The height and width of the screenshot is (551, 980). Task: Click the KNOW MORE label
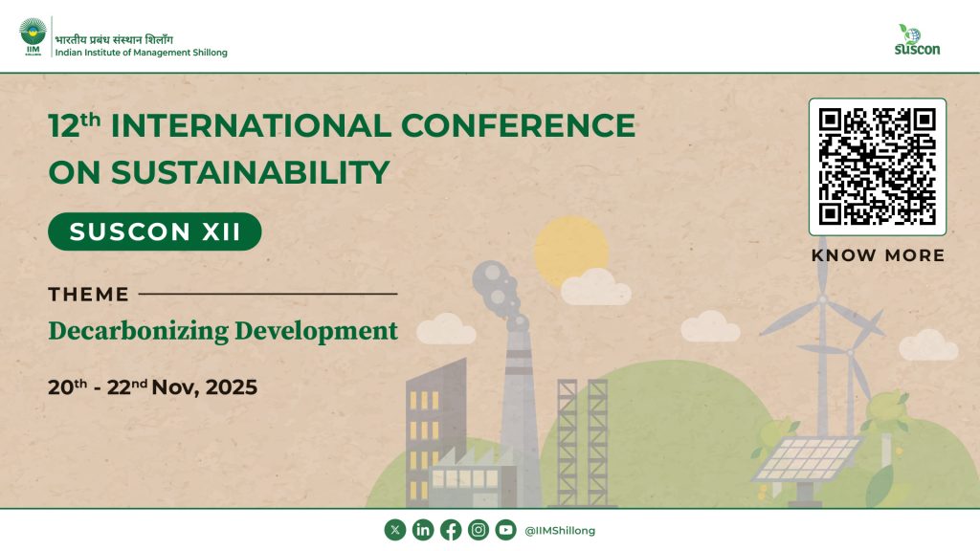click(x=879, y=255)
